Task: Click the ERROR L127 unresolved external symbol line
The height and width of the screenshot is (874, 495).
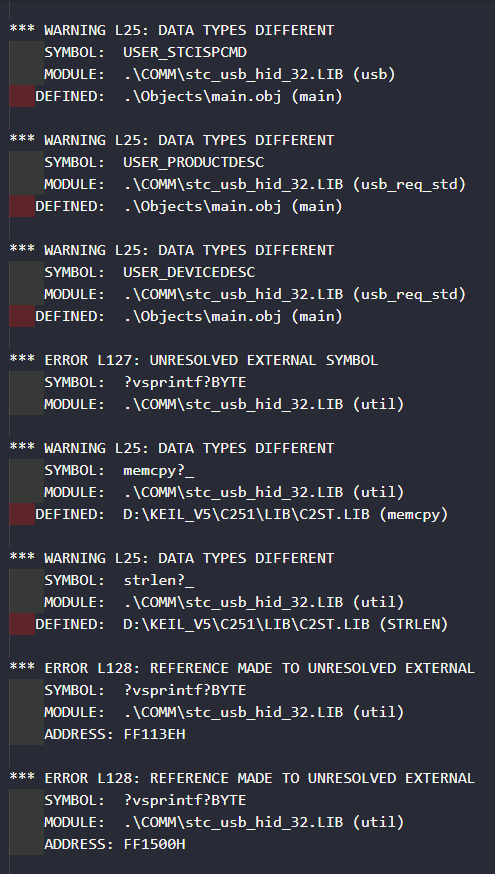Action: pos(193,360)
